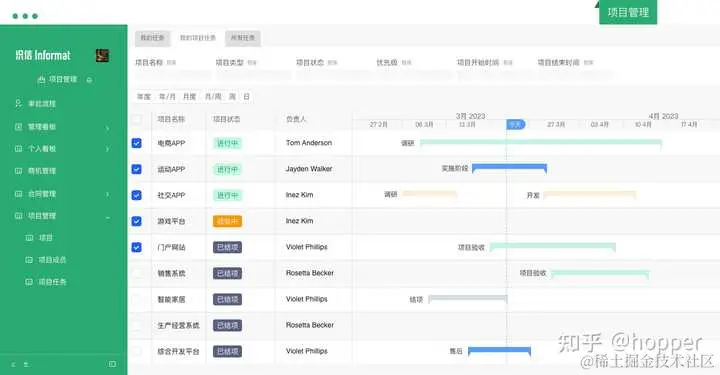The image size is (720, 375).
Task: Expand the 个人看板 chevron
Action: pos(108,149)
